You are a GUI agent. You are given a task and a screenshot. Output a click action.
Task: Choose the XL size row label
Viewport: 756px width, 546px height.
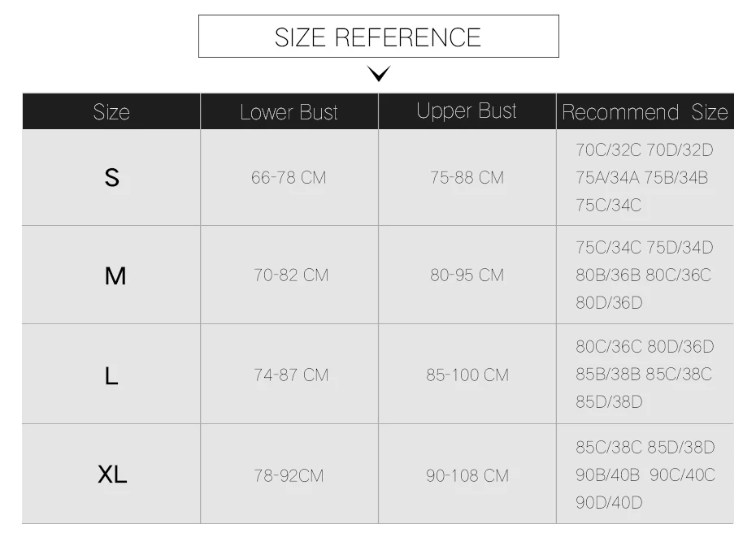tap(112, 474)
